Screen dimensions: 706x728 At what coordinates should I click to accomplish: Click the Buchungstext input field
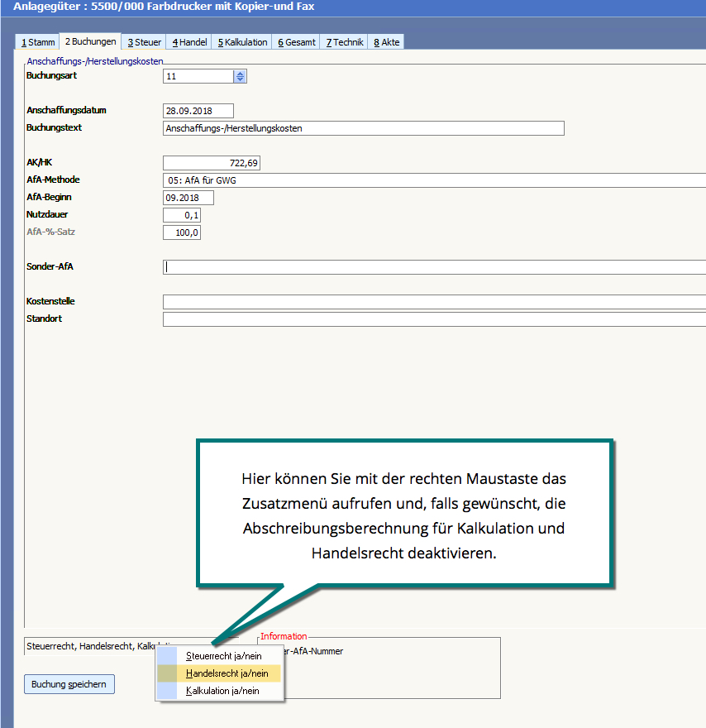tap(364, 128)
